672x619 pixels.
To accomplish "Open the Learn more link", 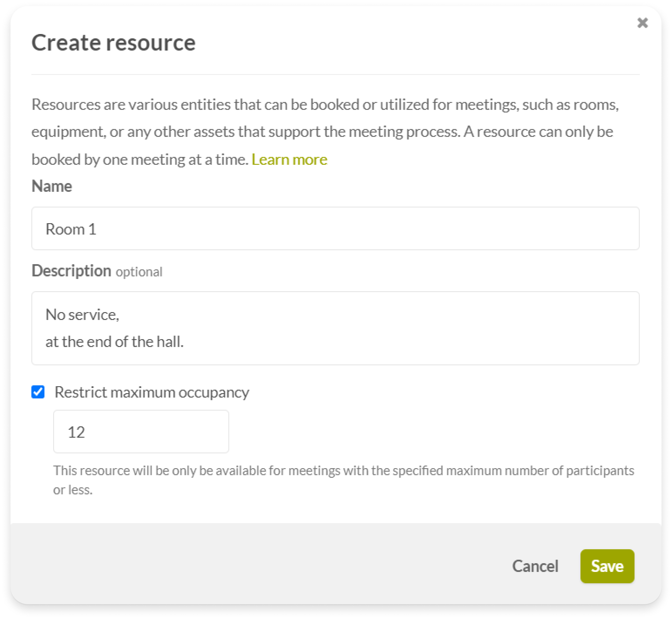I will (x=289, y=160).
